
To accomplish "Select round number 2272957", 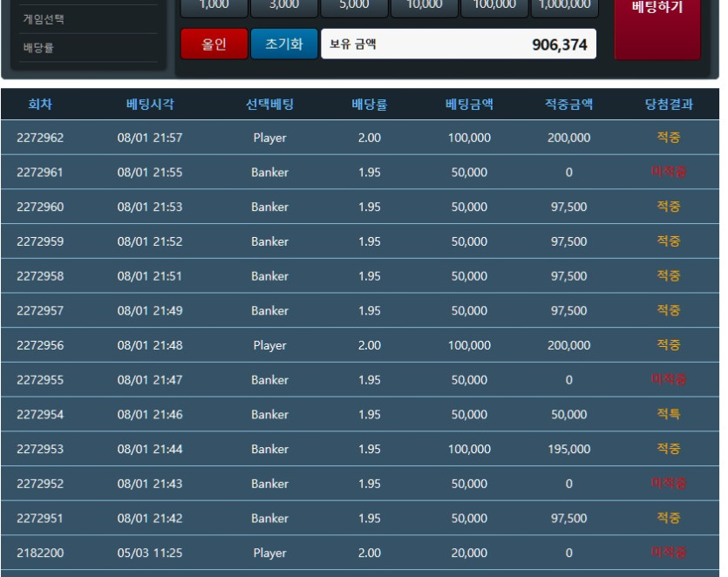I will (x=40, y=310).
